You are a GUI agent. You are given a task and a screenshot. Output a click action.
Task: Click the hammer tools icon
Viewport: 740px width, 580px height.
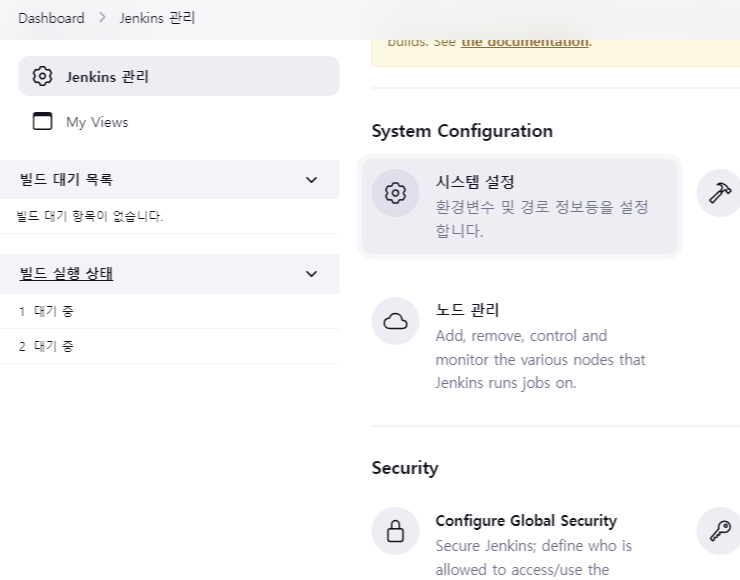pos(720,193)
